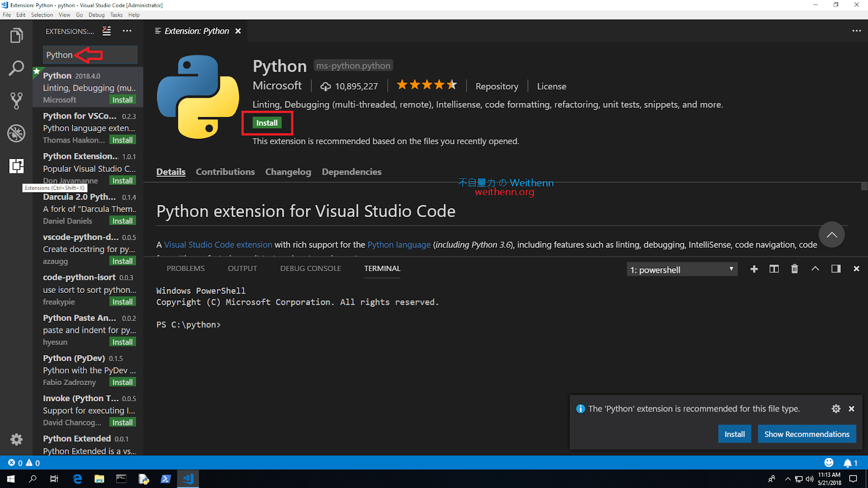The image size is (868, 488).
Task: Click the Microsoft publisher name
Action: [277, 86]
